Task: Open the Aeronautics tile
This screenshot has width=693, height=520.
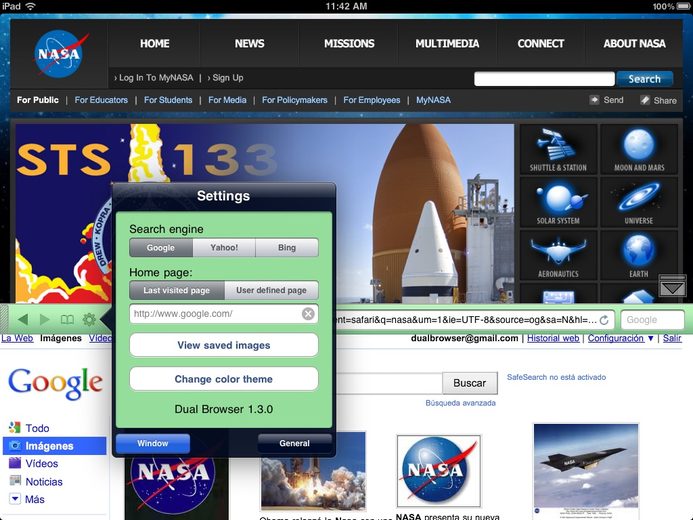Action: click(558, 255)
